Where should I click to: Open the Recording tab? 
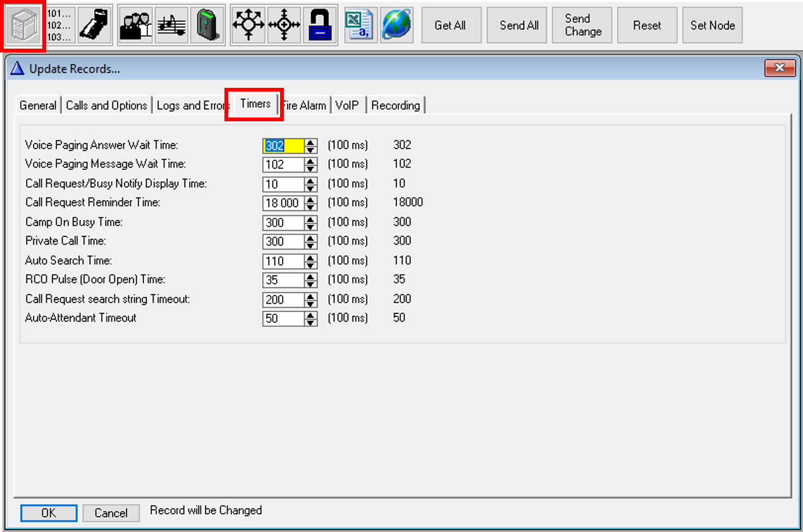(x=396, y=106)
